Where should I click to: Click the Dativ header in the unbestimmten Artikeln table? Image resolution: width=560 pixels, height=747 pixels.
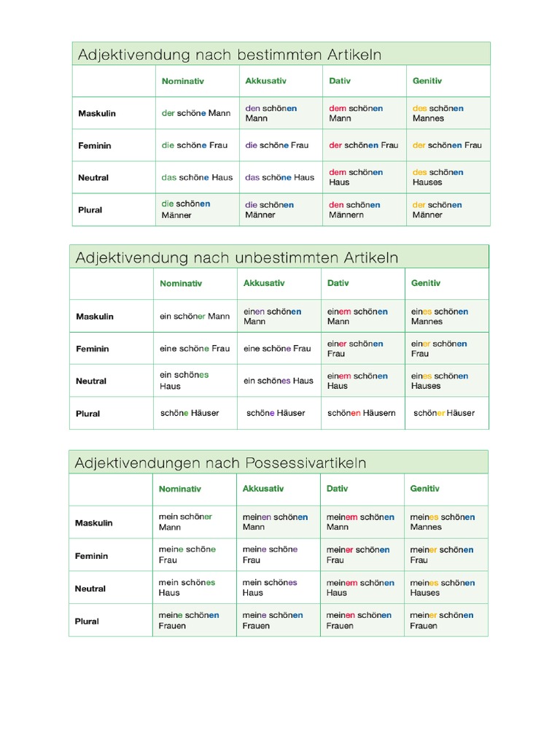(338, 283)
